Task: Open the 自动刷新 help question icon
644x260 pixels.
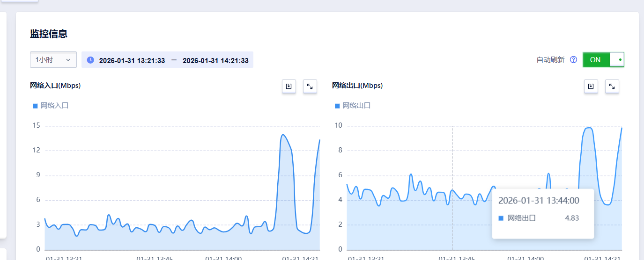Action: [x=573, y=60]
